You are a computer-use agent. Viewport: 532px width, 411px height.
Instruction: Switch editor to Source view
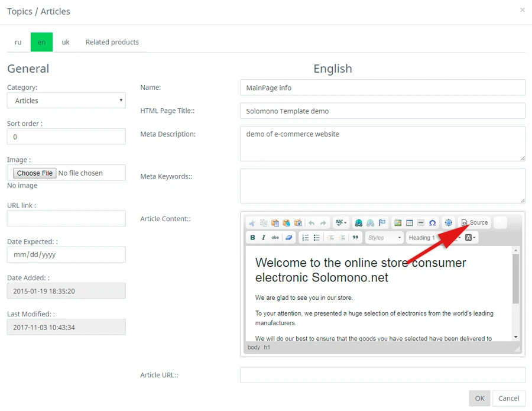[475, 223]
